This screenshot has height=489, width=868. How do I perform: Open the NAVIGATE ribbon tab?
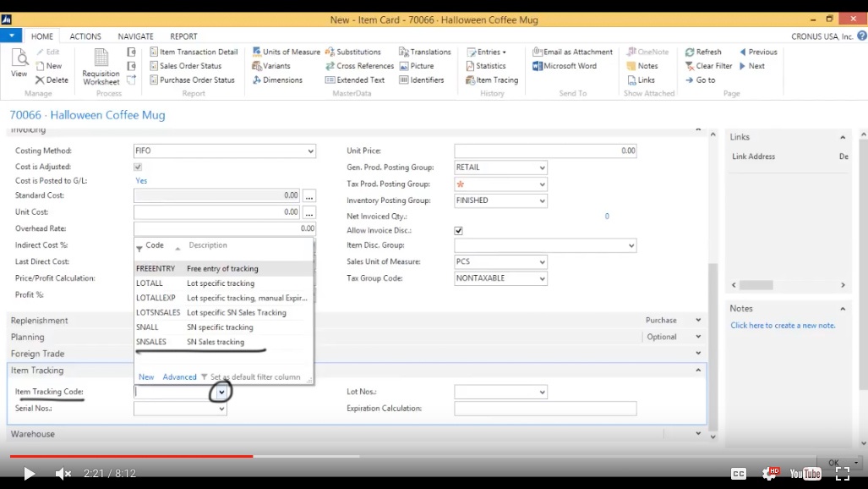[x=135, y=36]
